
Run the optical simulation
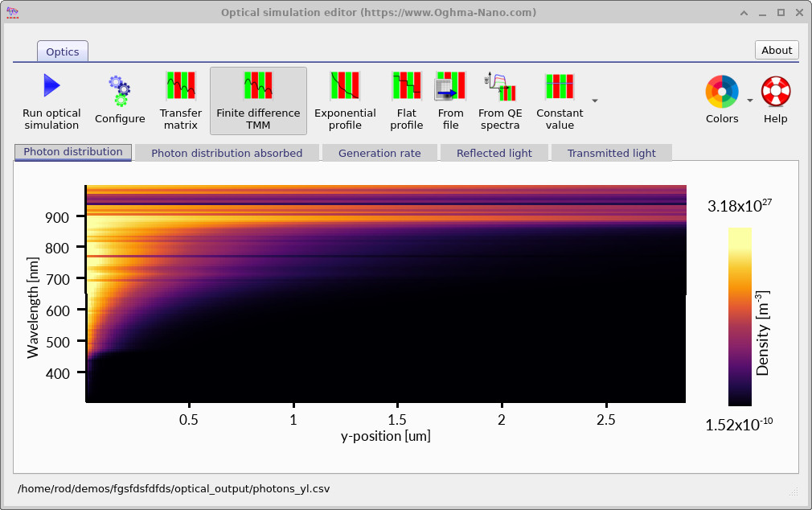point(51,101)
